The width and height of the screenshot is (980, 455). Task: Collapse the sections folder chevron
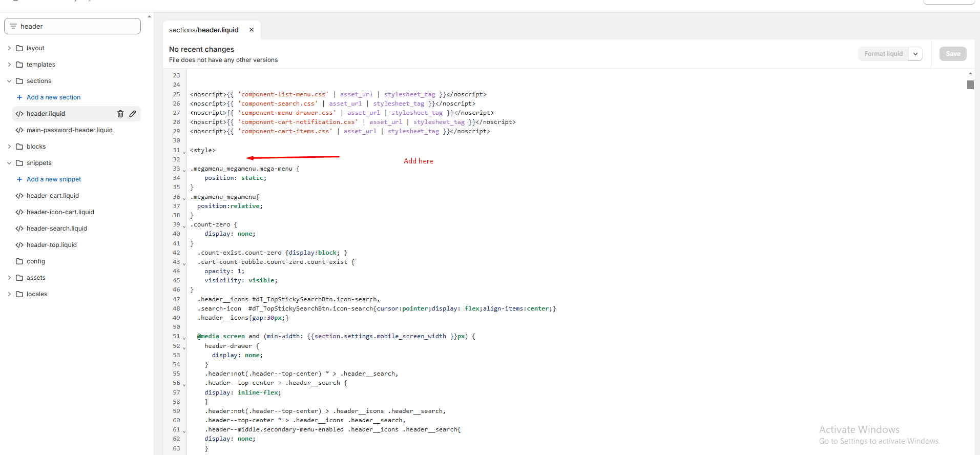pos(9,81)
